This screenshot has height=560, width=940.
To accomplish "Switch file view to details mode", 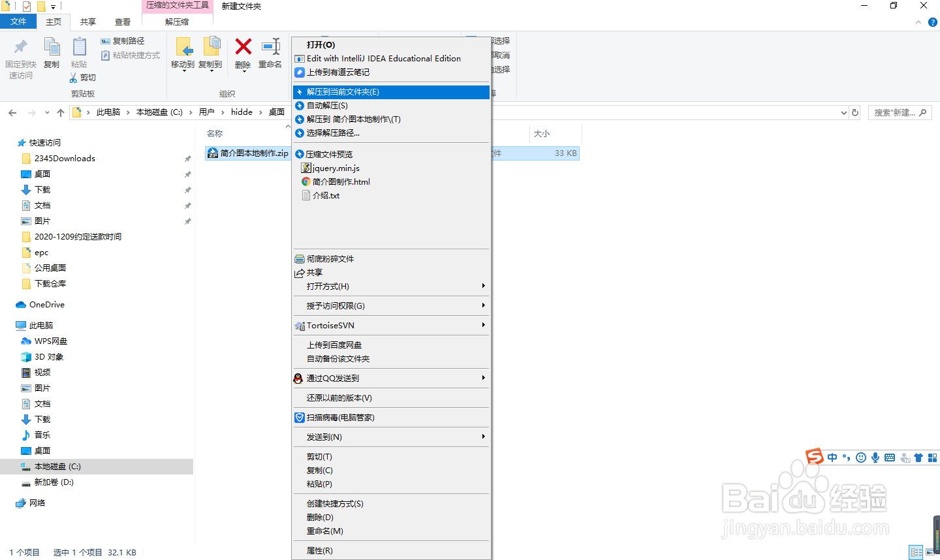I will pyautogui.click(x=916, y=552).
